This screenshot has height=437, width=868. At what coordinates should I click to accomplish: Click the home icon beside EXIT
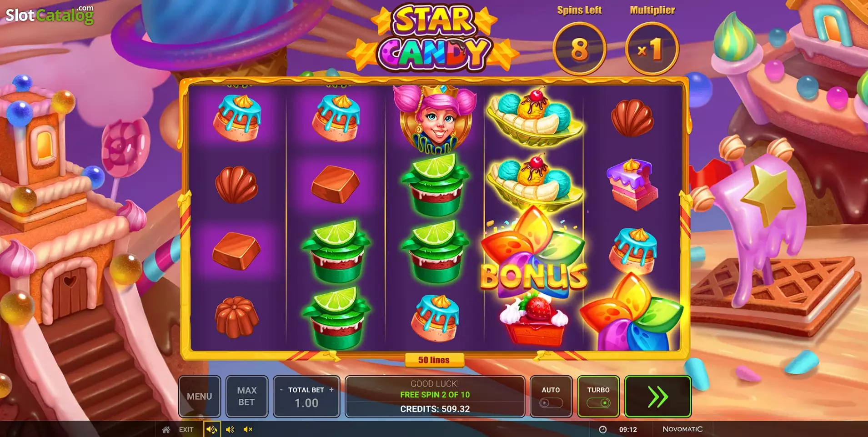(x=166, y=429)
